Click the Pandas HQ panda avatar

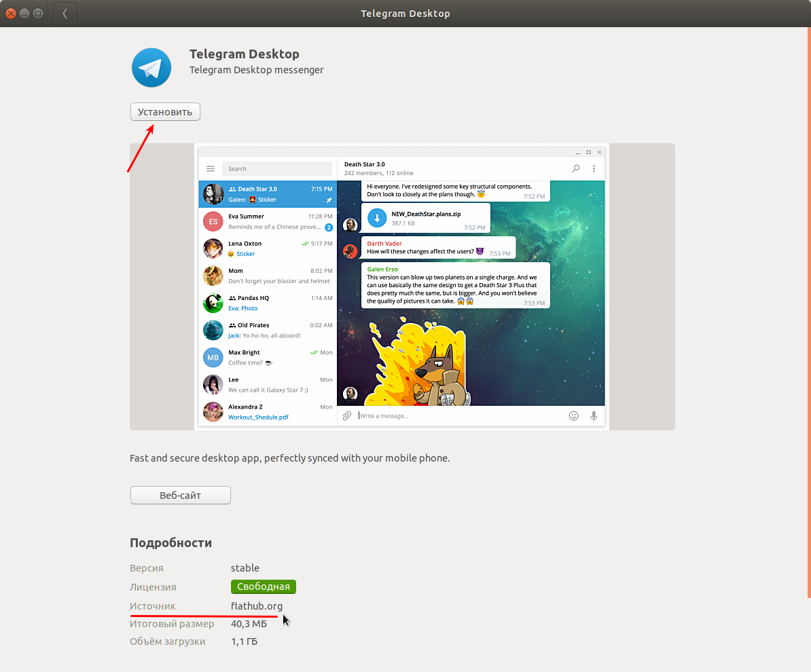coord(213,303)
